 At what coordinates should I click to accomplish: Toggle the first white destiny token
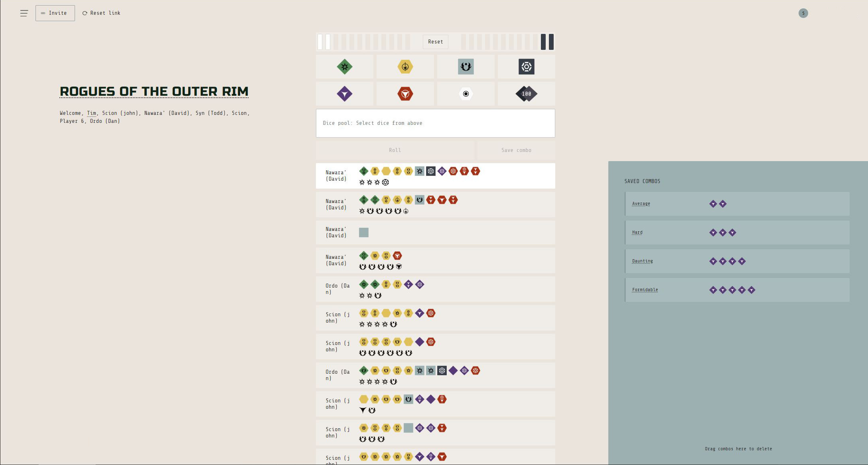point(320,42)
